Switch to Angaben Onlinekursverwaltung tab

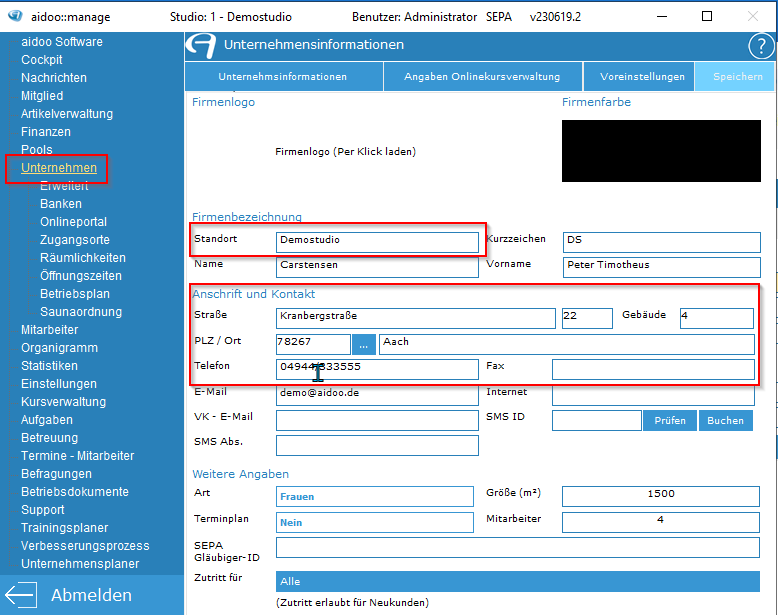(481, 77)
